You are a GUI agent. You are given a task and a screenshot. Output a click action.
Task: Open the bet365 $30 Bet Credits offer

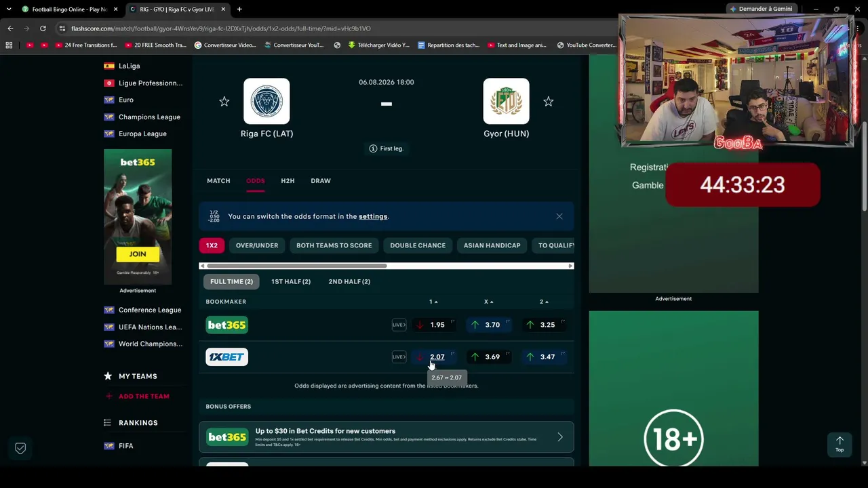click(387, 437)
